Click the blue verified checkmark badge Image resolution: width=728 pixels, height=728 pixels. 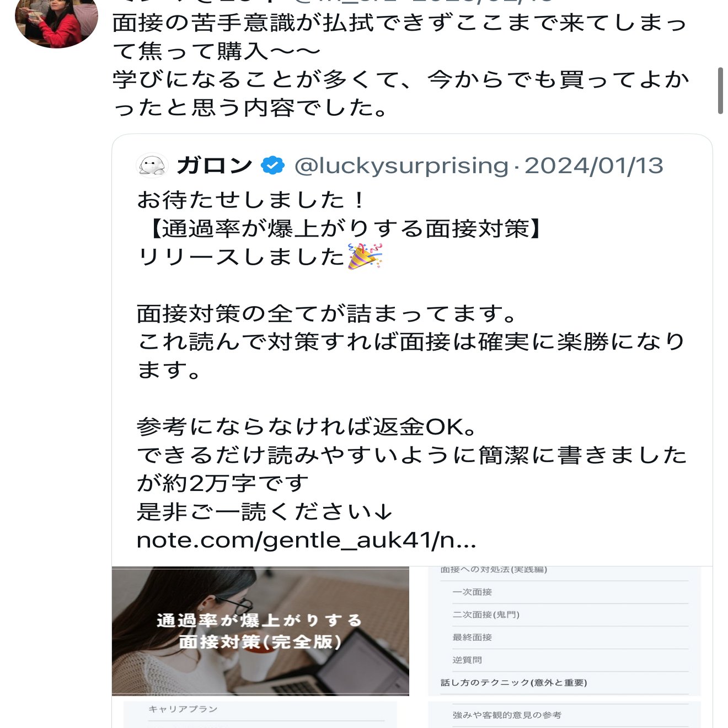pyautogui.click(x=272, y=165)
